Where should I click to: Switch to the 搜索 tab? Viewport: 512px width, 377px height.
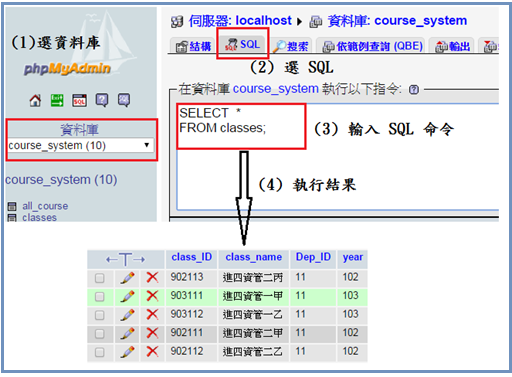pyautogui.click(x=291, y=46)
